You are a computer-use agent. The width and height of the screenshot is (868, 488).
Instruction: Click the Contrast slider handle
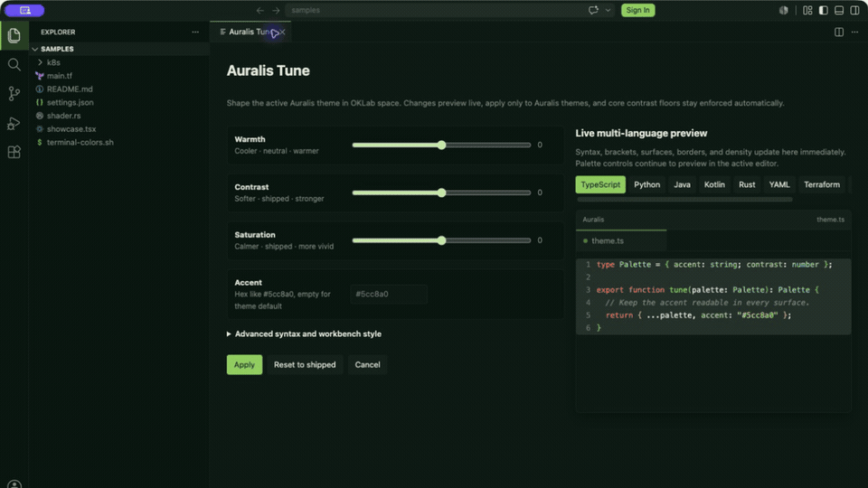click(441, 192)
